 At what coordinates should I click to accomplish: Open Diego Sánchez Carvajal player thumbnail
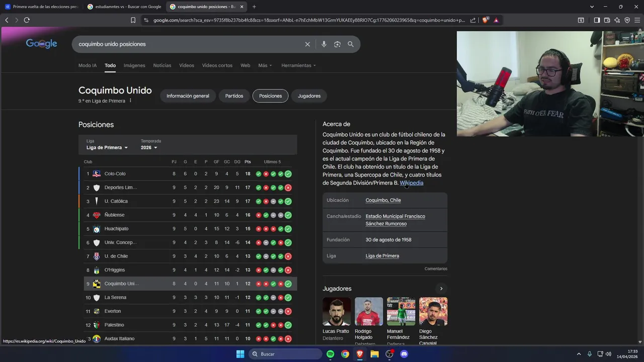point(433,311)
